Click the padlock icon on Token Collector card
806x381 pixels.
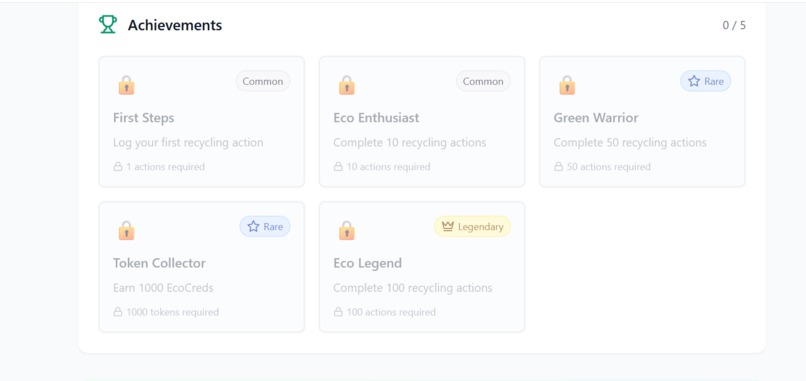click(x=126, y=230)
